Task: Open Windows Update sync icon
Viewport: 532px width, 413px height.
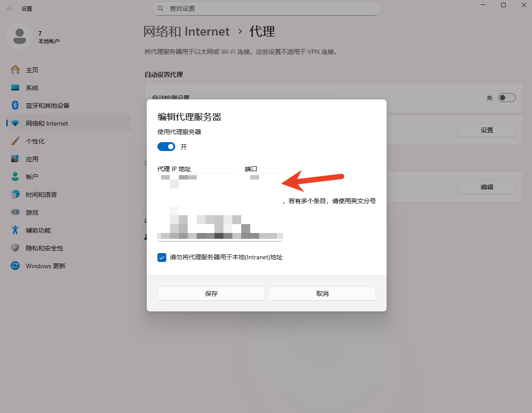Action: click(15, 266)
